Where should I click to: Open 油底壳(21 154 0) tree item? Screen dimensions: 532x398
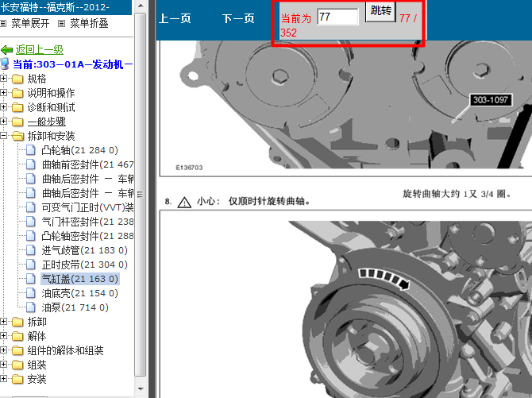tap(79, 293)
